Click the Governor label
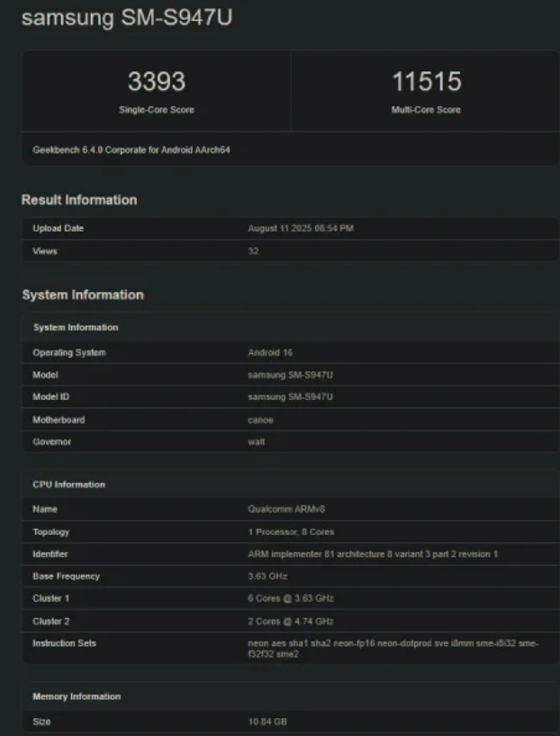 (x=51, y=442)
